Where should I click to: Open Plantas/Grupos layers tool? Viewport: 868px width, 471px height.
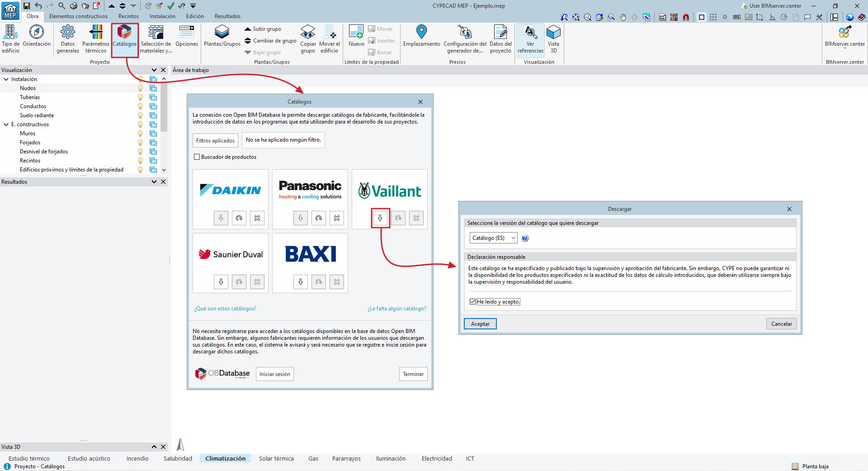222,37
